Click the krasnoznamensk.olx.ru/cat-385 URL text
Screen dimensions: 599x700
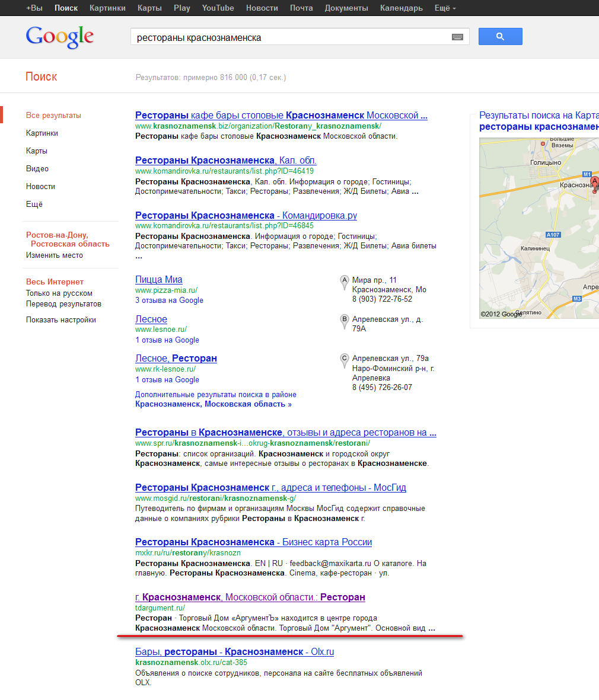(191, 663)
